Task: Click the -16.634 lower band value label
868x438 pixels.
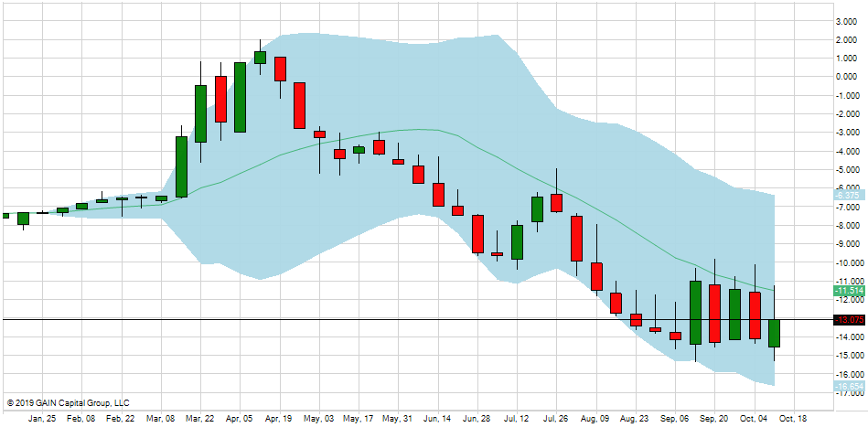Action: 849,387
